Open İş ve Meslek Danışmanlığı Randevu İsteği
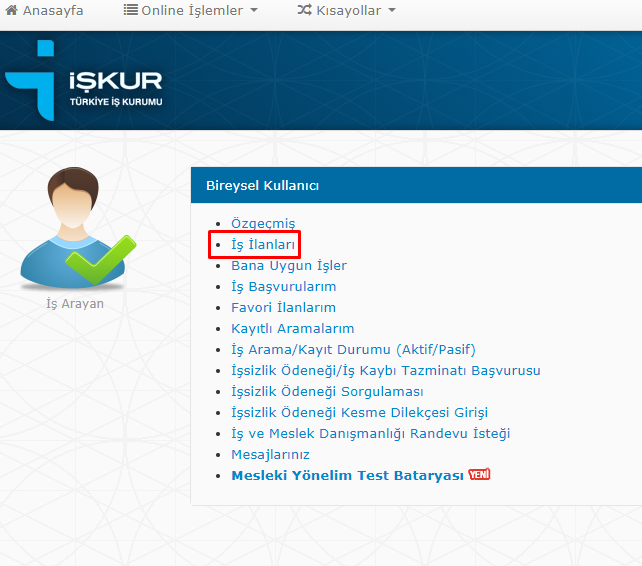 click(x=370, y=434)
